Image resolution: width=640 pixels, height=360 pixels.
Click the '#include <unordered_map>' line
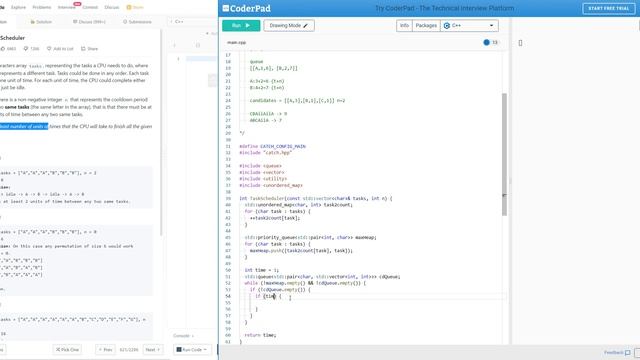point(271,185)
